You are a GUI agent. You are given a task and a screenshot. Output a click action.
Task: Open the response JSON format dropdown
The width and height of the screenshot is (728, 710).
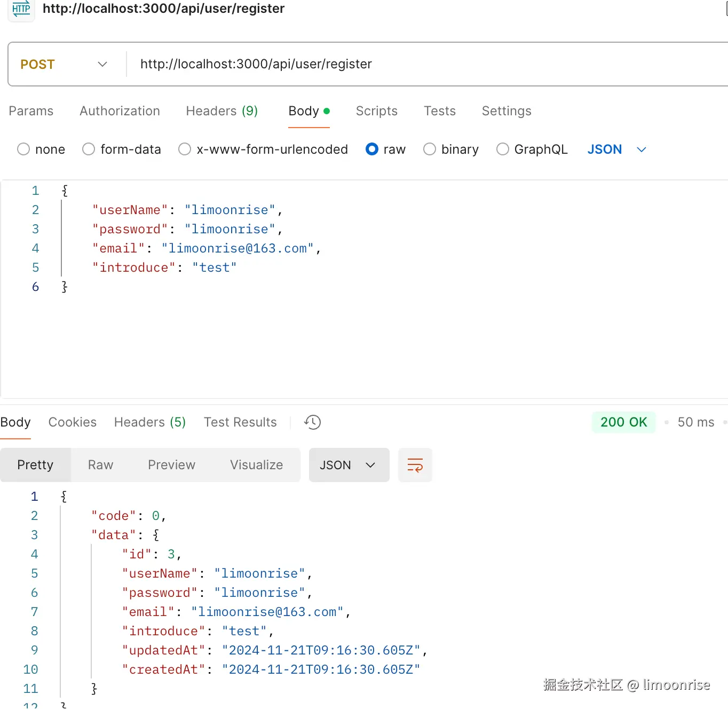coord(349,465)
